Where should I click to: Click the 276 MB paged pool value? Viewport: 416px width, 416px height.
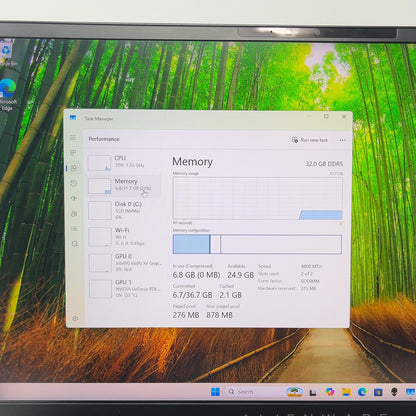pyautogui.click(x=186, y=315)
